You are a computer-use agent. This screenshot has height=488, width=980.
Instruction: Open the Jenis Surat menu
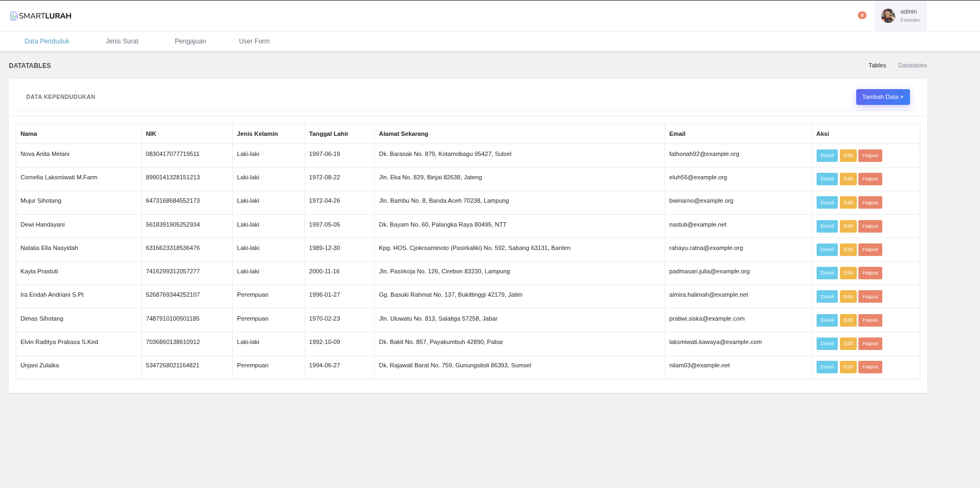122,41
